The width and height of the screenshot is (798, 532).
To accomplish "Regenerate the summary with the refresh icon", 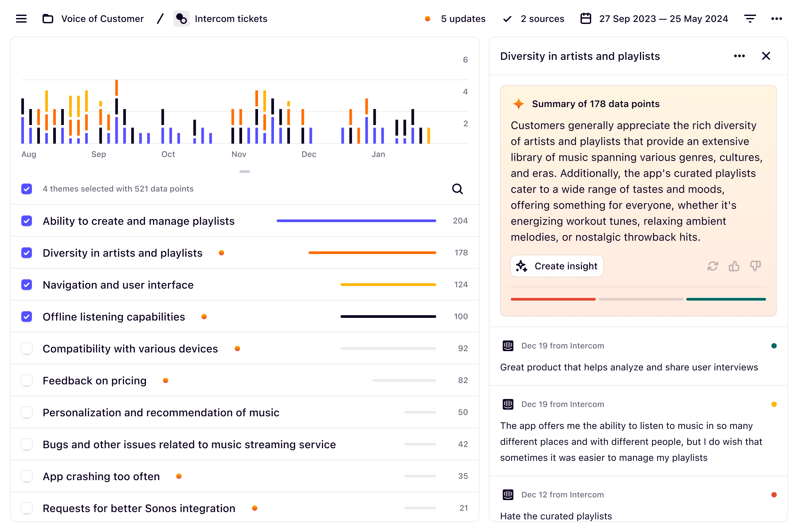I will (713, 266).
